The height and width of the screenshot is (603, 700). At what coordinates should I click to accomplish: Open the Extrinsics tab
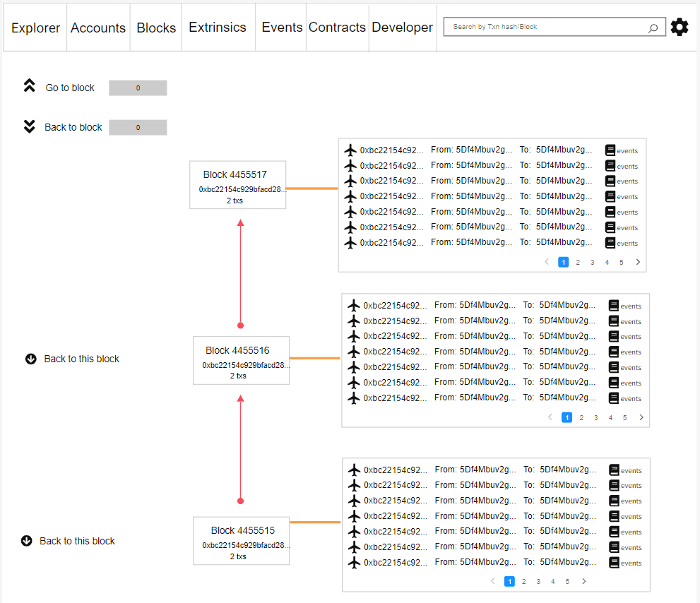[218, 28]
